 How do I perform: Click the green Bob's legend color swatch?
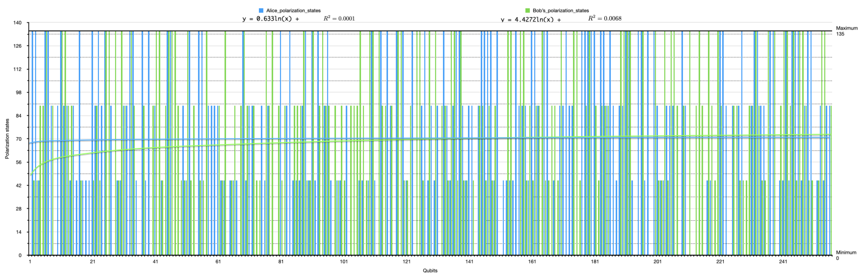click(527, 10)
